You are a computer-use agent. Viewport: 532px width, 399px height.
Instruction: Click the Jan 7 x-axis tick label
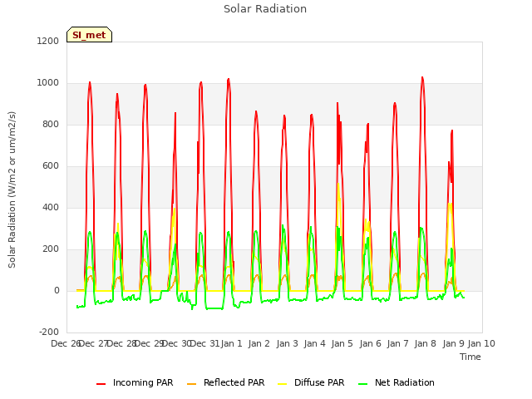[397, 343]
